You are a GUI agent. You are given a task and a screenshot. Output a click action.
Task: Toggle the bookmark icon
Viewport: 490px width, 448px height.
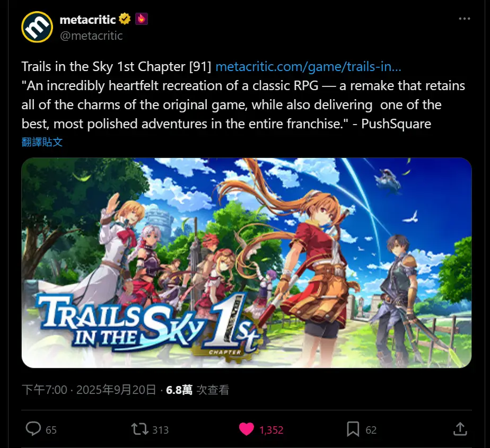353,429
